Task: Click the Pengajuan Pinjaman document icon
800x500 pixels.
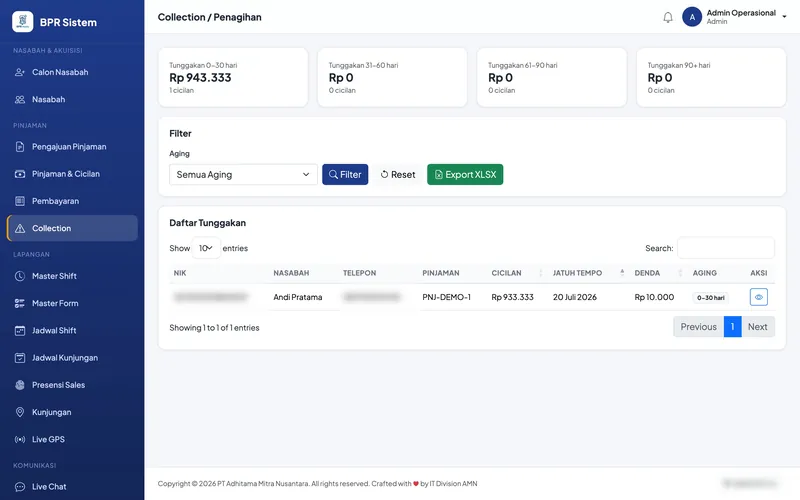Action: 20,147
